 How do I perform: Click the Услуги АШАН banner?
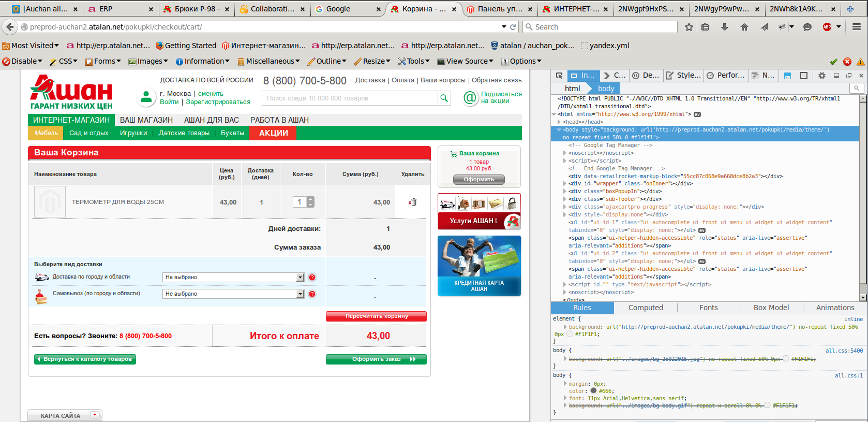(x=479, y=211)
